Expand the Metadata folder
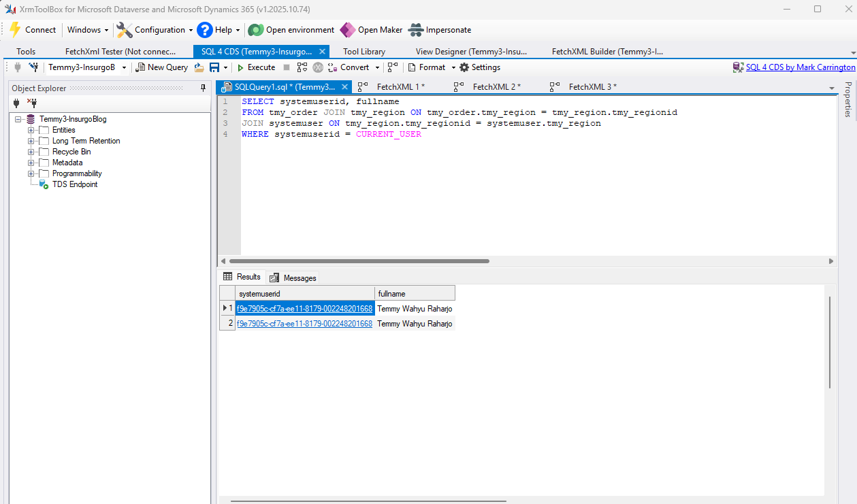The height and width of the screenshot is (504, 857). coord(31,163)
